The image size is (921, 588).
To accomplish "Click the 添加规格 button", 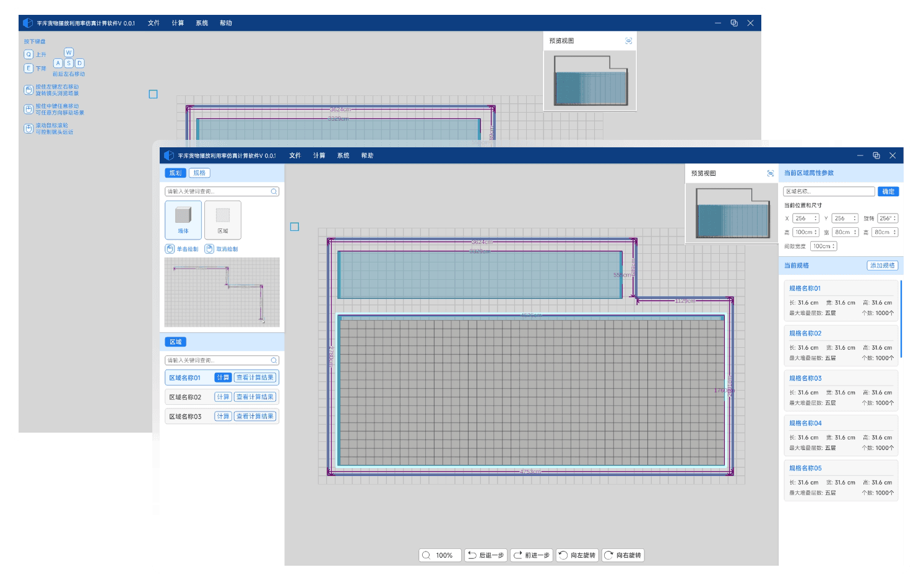I will [883, 266].
